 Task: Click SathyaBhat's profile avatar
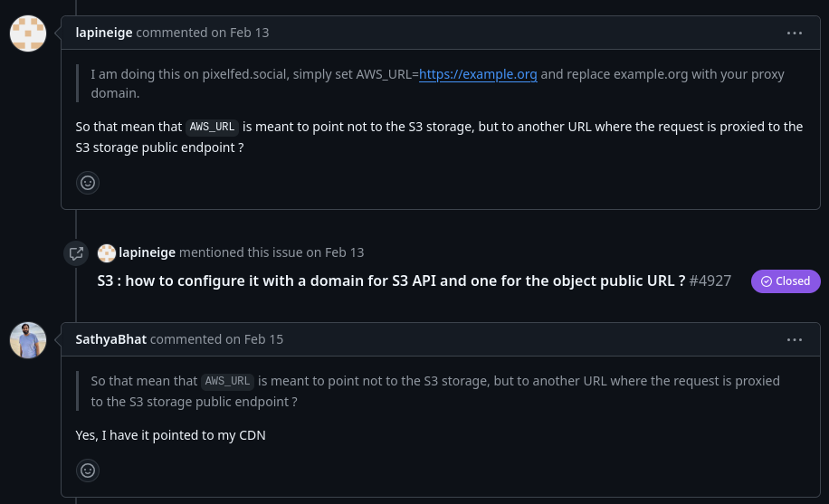click(x=28, y=340)
